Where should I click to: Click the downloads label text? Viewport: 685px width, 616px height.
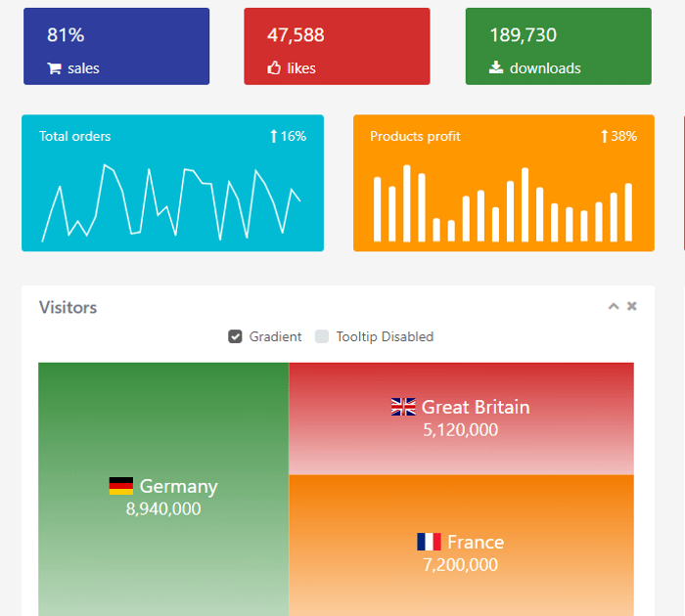[x=545, y=68]
